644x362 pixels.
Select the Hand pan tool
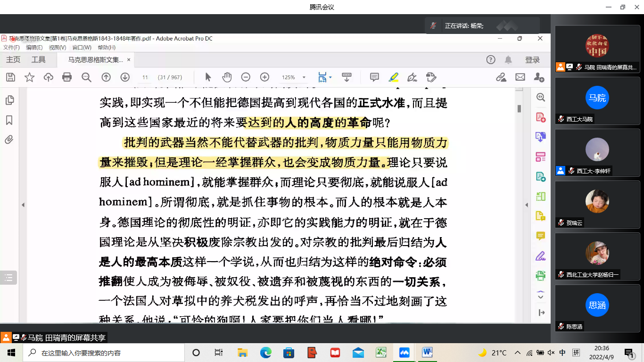(227, 77)
